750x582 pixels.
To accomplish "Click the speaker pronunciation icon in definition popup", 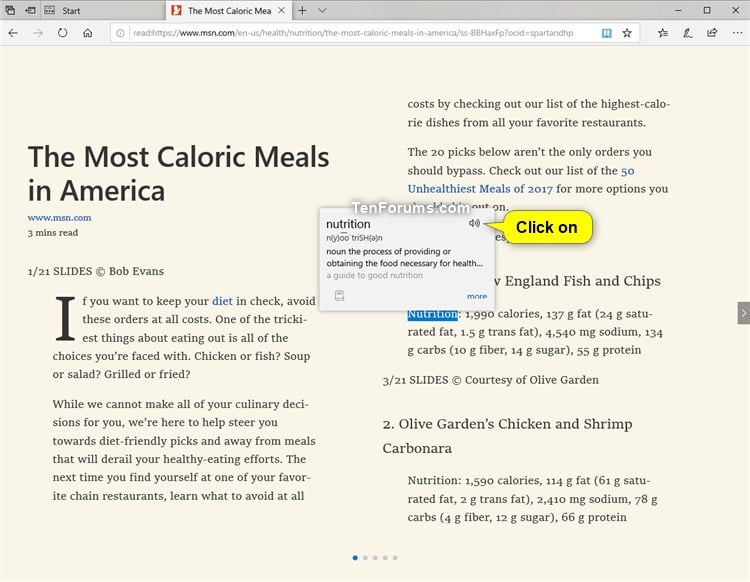I will (474, 223).
